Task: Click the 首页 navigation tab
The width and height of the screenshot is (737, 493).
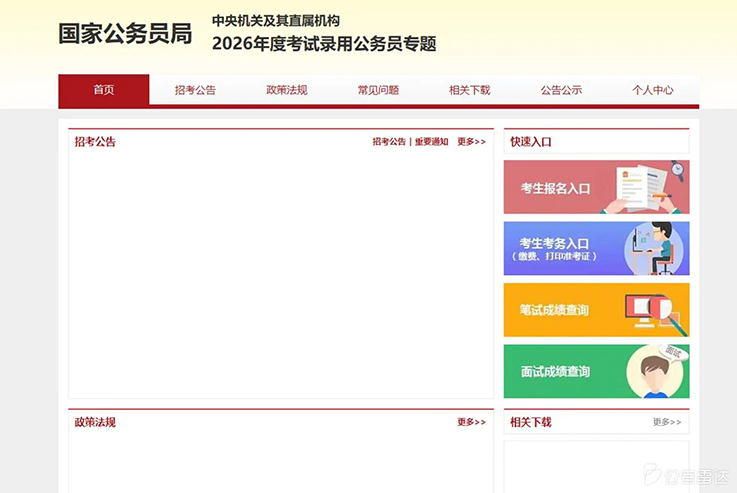Action: click(x=104, y=90)
